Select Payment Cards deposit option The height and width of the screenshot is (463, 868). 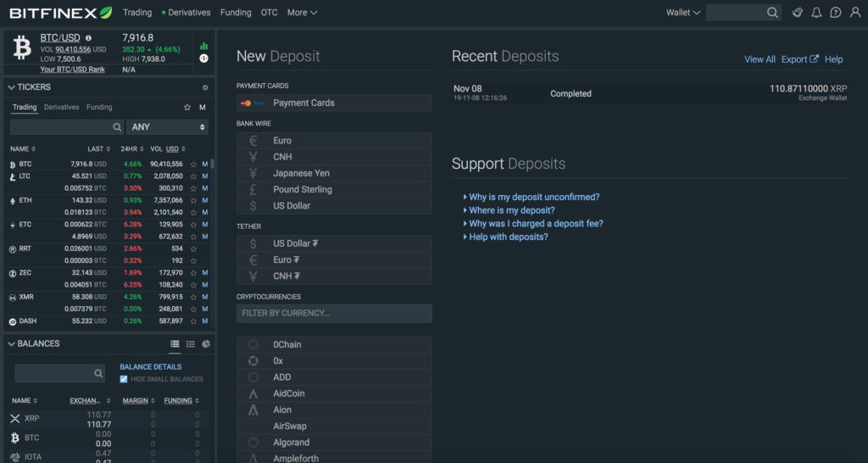coord(334,103)
